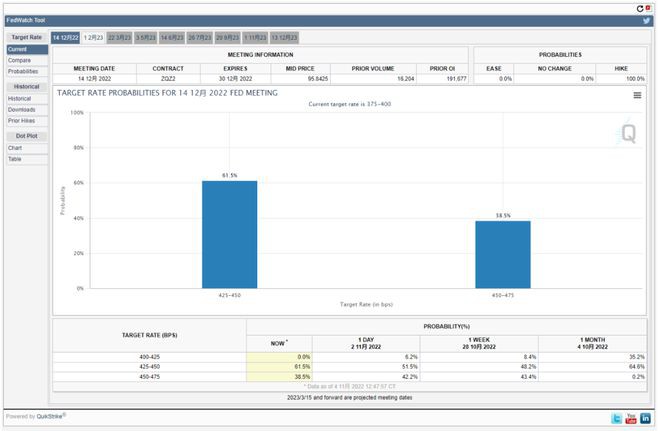Click the 425-450 probability bar
The width and height of the screenshot is (660, 431).
229,234
